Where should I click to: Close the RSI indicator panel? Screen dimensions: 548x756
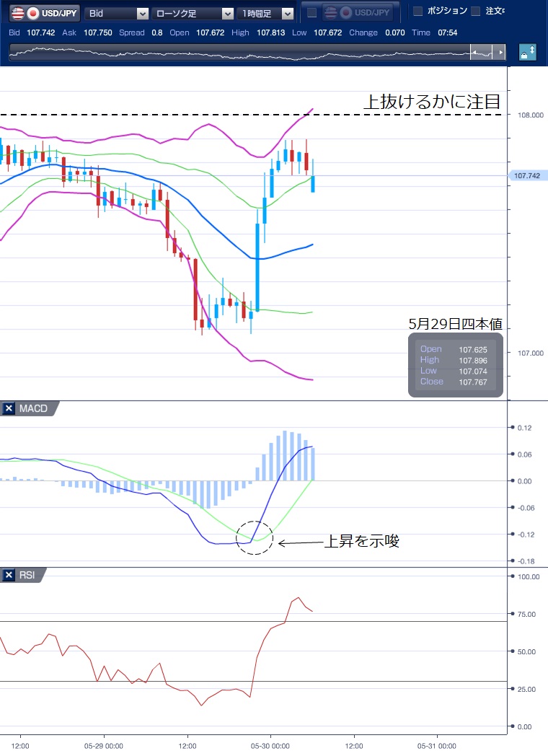point(9,575)
